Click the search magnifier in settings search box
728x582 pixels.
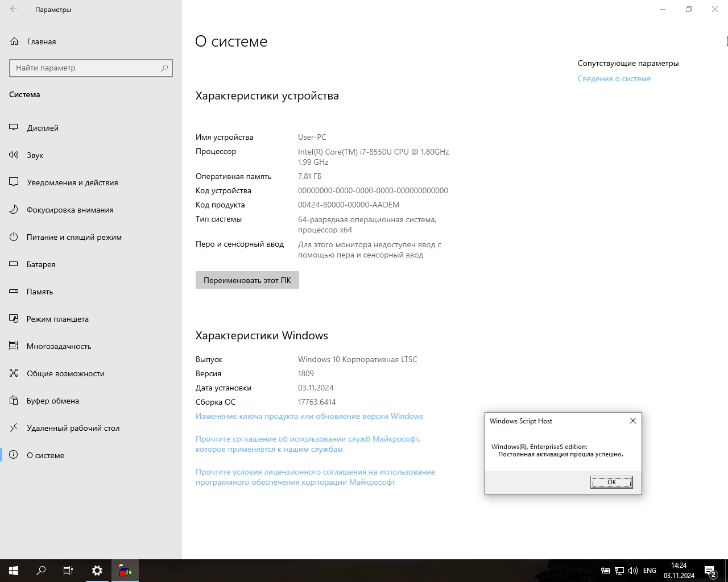click(164, 68)
